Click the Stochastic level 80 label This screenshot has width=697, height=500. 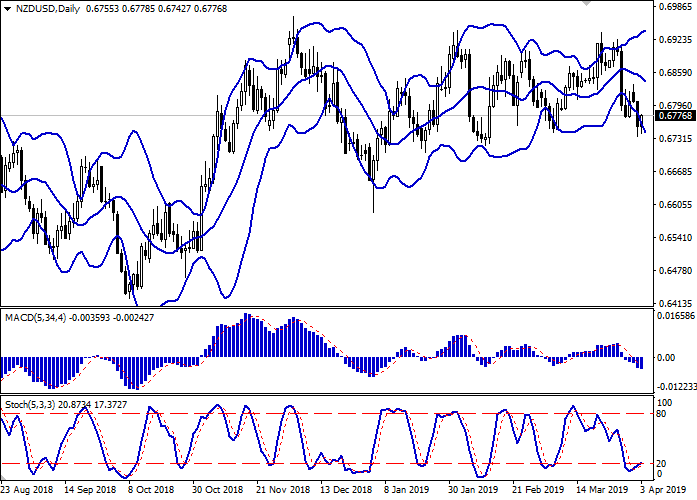(x=661, y=414)
